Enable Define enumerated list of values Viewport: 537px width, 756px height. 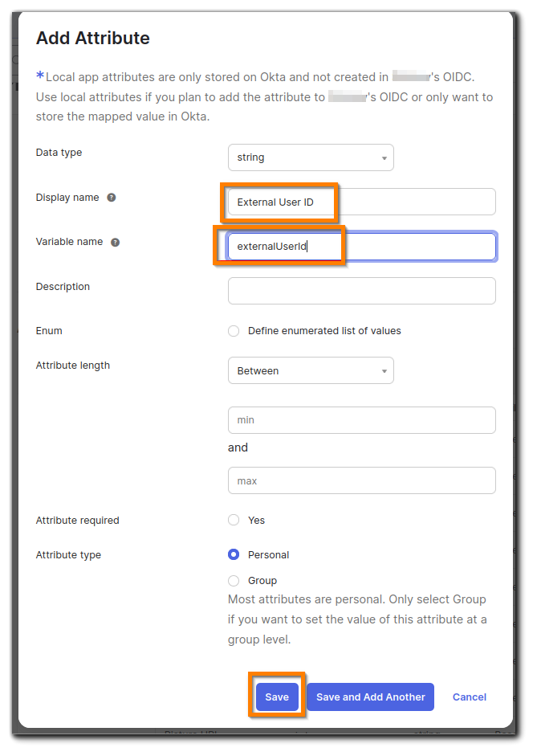point(234,331)
